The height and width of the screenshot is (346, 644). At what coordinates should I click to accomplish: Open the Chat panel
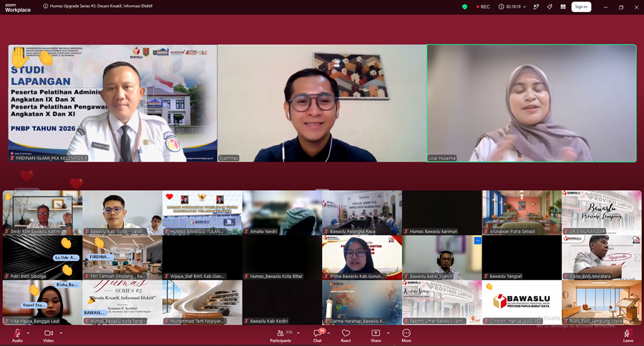(x=318, y=336)
